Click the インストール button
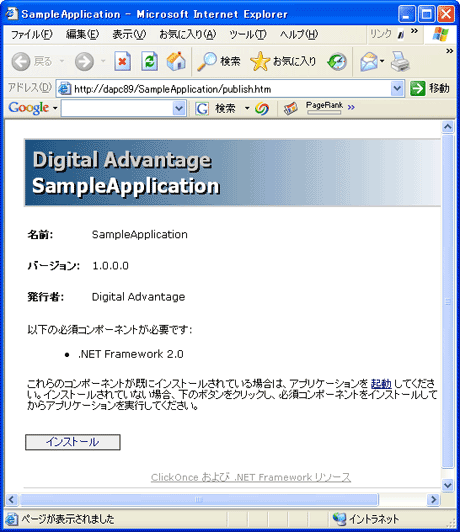This screenshot has height=532, width=460. click(x=73, y=442)
